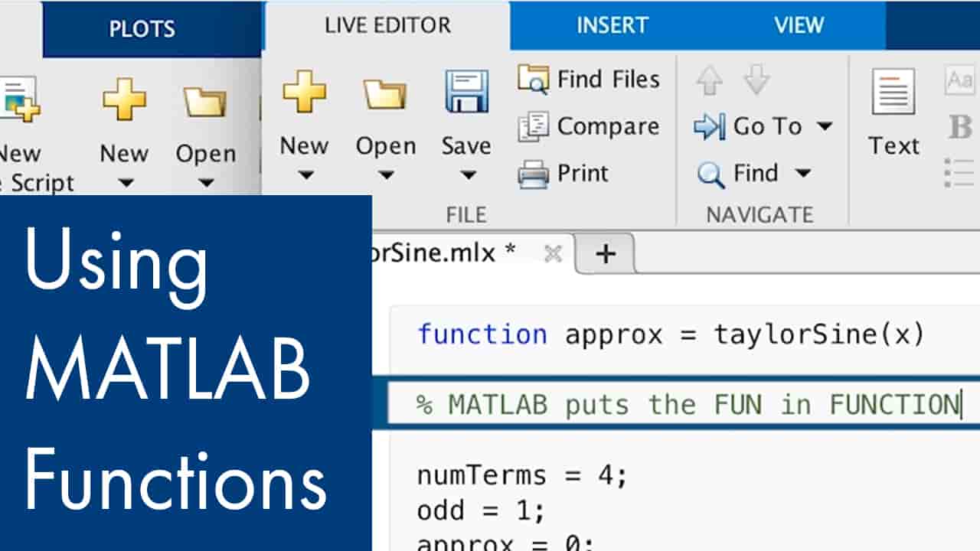This screenshot has width=980, height=551.
Task: Click the Go To label
Action: 767,126
